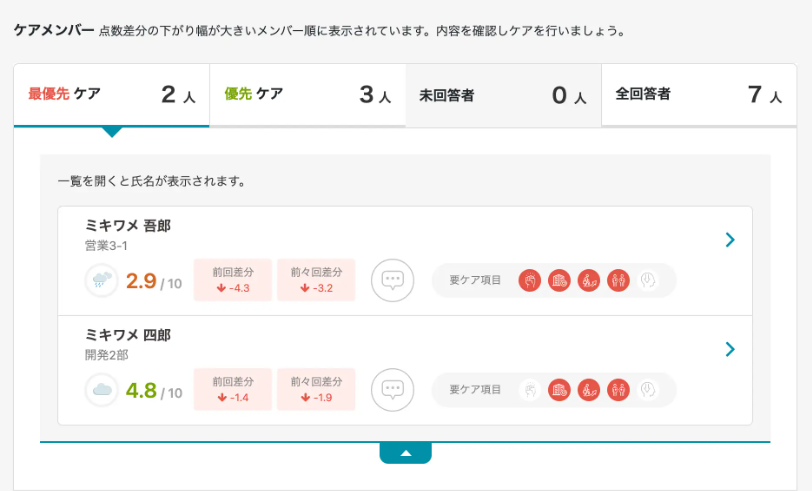Select the 最優先ケア tab
The image size is (812, 491).
[x=111, y=95]
